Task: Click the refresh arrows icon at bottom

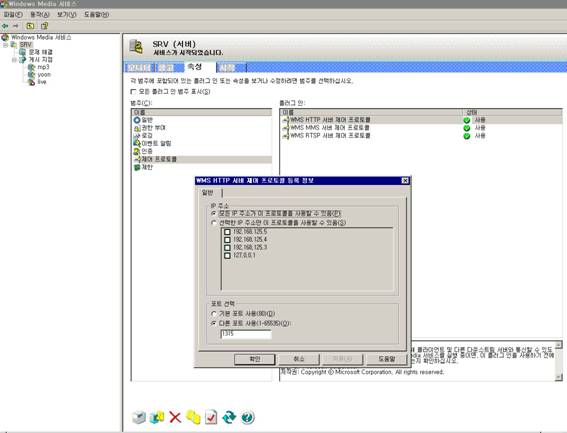Action: (x=229, y=417)
